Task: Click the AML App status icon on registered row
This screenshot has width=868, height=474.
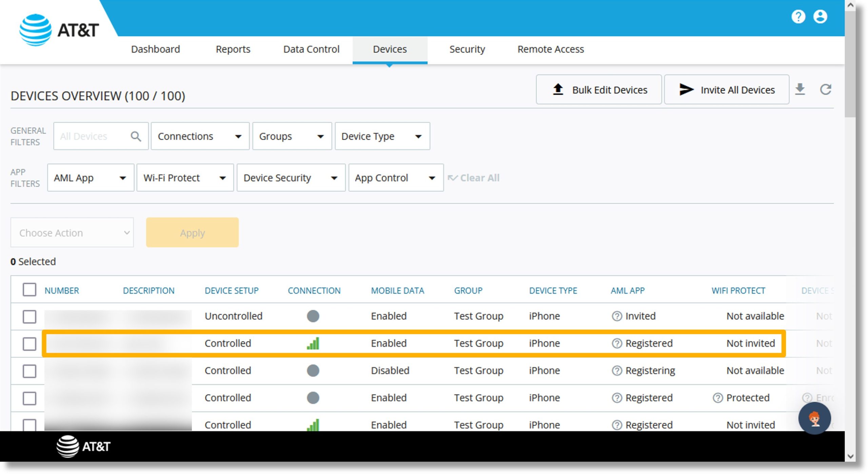Action: [617, 343]
